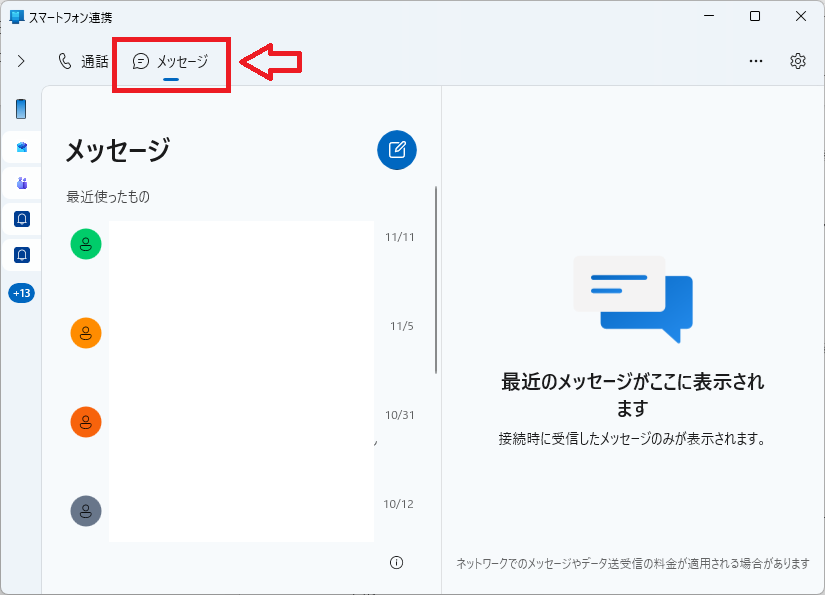825x595 pixels.
Task: Select the green contact avatar from 11/11
Action: pyautogui.click(x=85, y=243)
